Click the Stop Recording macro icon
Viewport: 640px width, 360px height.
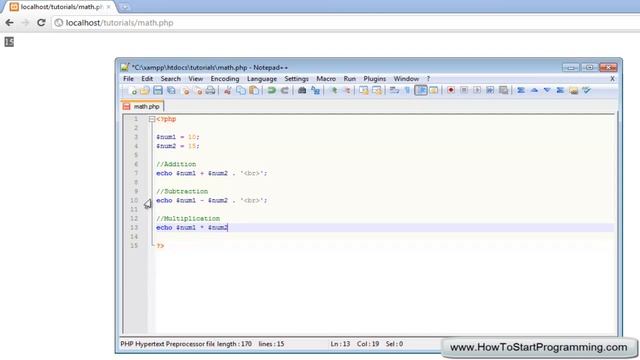click(464, 90)
